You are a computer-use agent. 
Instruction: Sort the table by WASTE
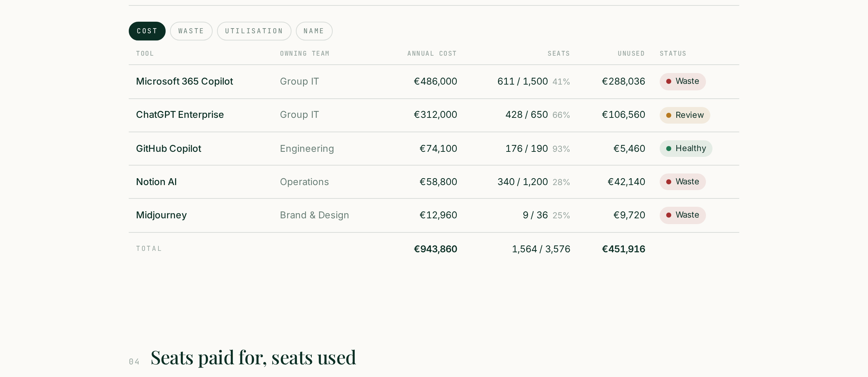pyautogui.click(x=191, y=31)
